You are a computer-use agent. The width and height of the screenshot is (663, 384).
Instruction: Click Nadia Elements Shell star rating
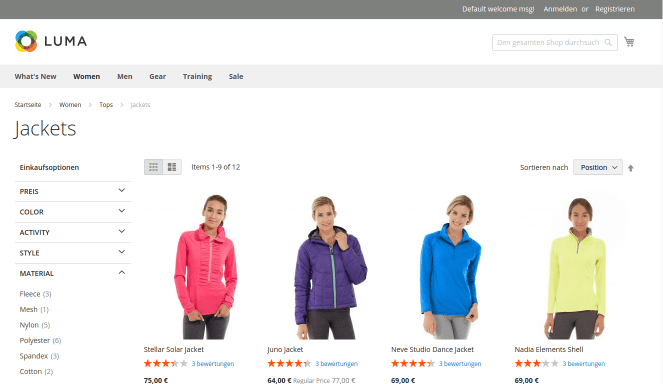tap(537, 363)
